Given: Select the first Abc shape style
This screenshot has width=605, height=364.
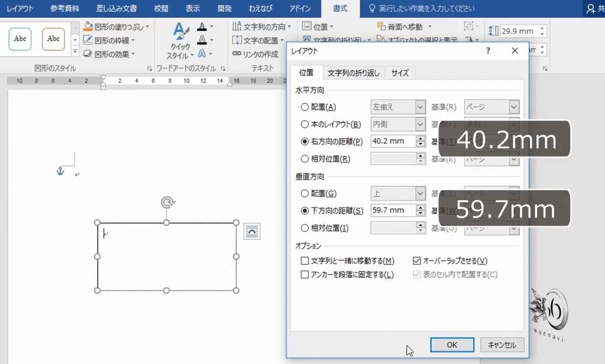Looking at the screenshot, I should coord(20,38).
